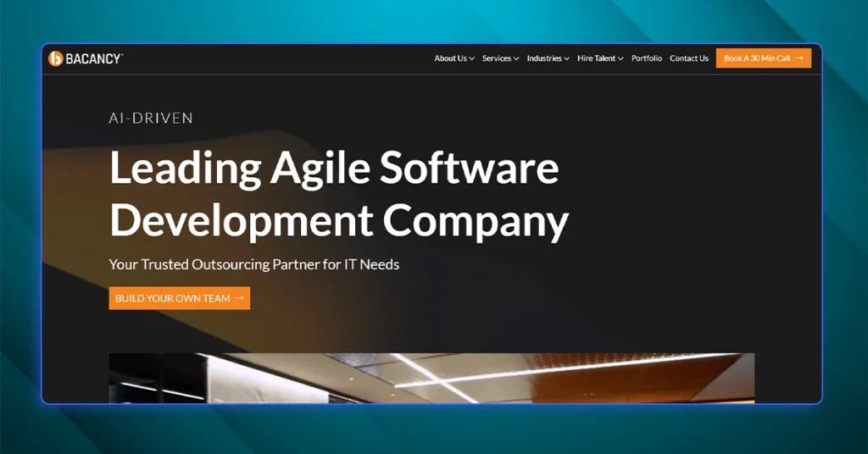
Task: Expand the Hire Talent chevron arrow
Action: point(620,59)
